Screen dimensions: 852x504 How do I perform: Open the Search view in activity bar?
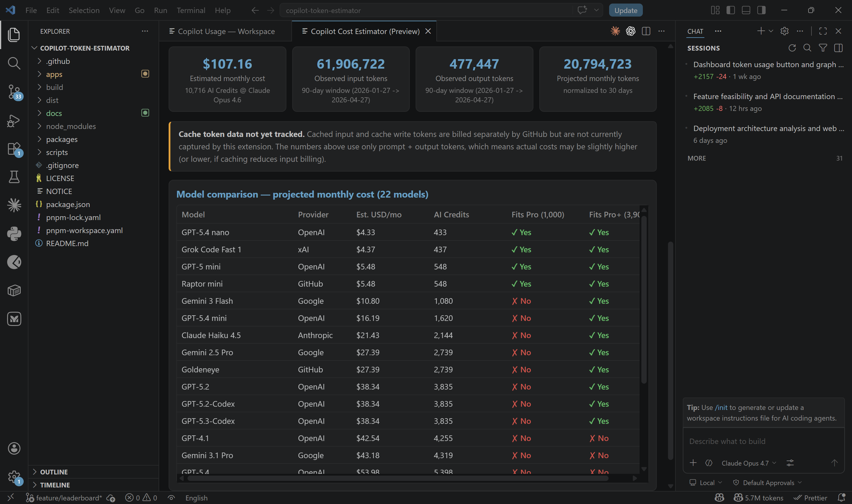14,63
